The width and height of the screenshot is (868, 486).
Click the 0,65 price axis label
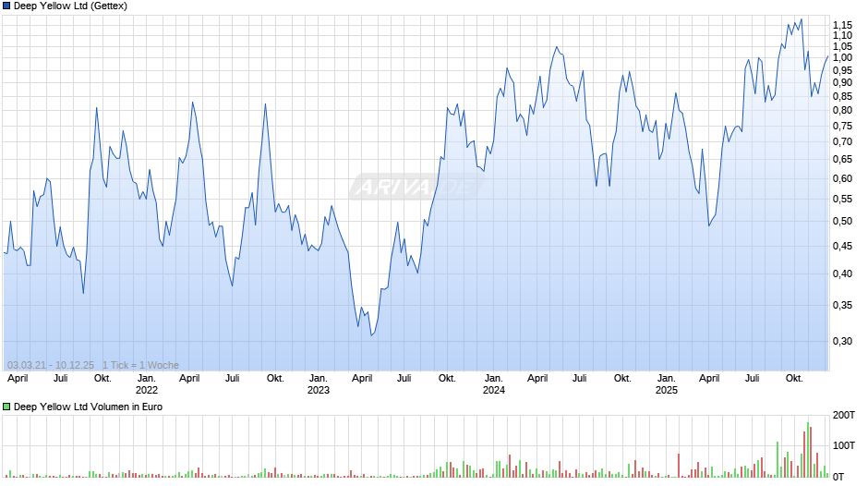coord(842,160)
